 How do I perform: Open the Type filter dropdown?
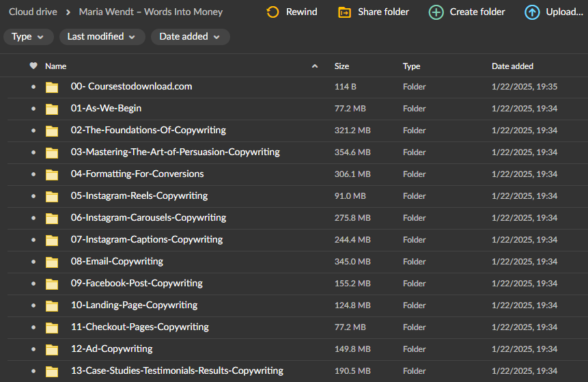click(x=29, y=37)
